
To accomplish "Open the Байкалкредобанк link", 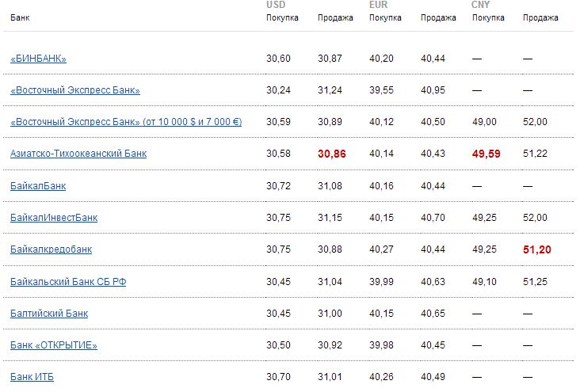I will click(x=51, y=249).
